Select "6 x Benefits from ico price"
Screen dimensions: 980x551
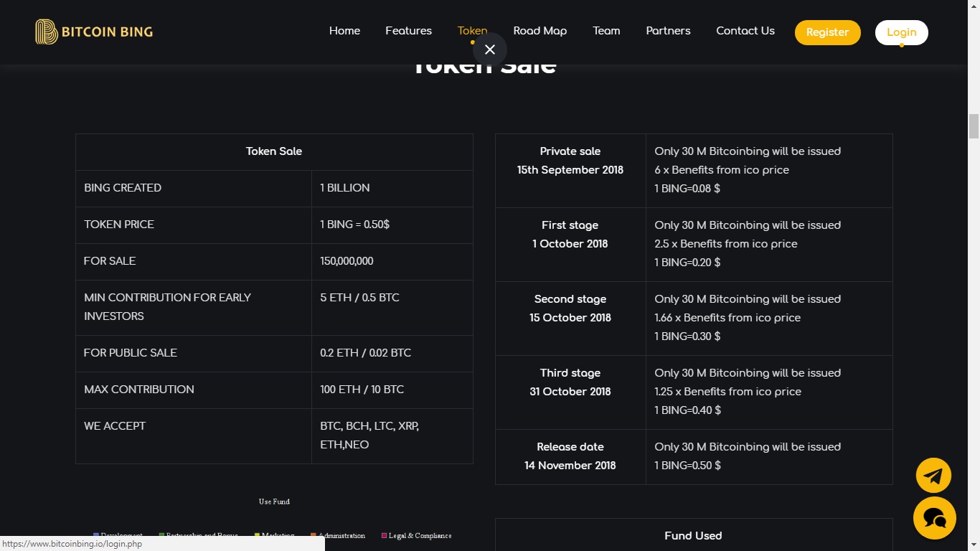[x=722, y=170]
